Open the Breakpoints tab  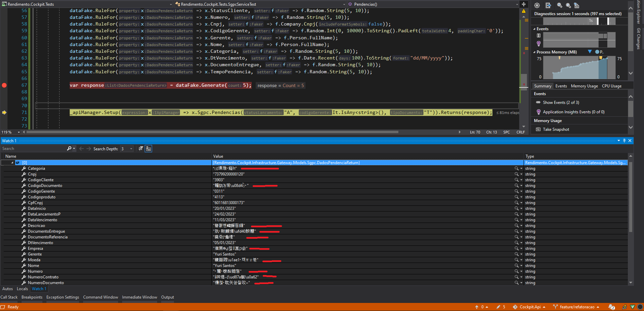pos(32,297)
